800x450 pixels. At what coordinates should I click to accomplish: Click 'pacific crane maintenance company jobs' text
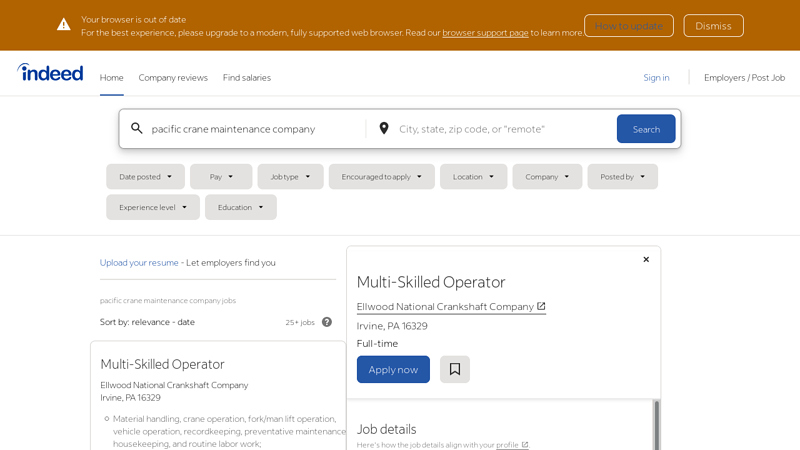(x=168, y=301)
